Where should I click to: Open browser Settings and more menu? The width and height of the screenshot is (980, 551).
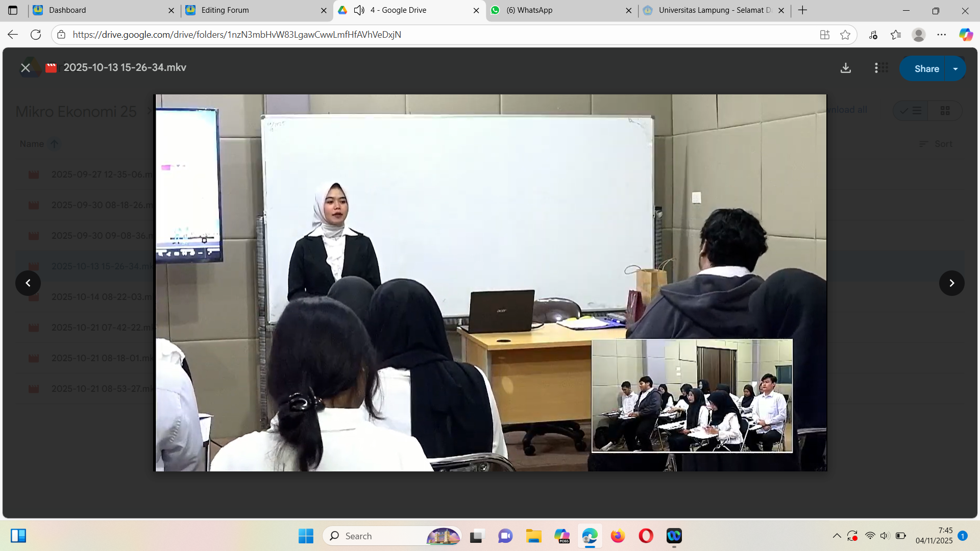pos(942,35)
